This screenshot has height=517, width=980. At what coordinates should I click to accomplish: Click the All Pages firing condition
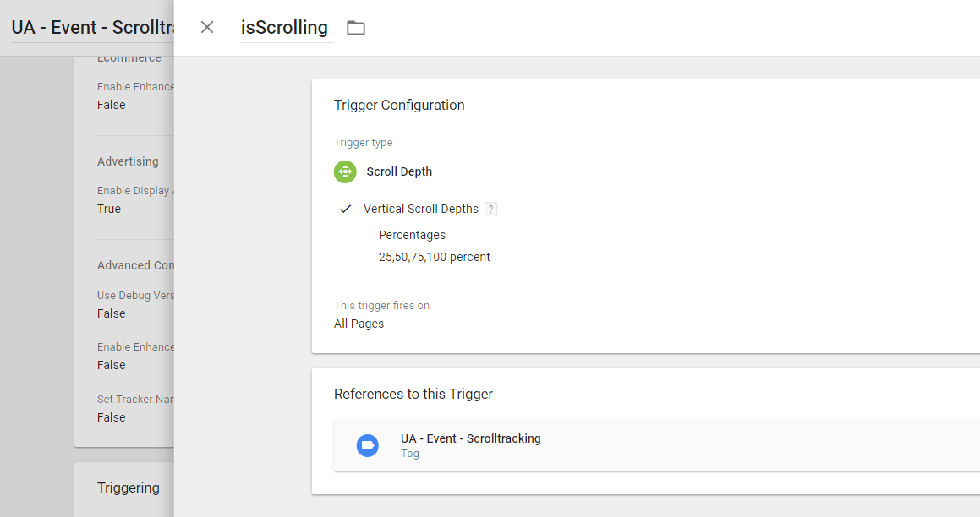point(359,324)
